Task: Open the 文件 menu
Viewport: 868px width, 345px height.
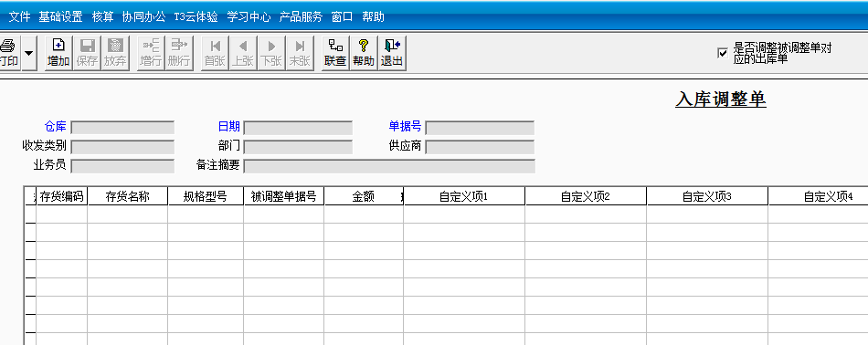Action: [19, 16]
